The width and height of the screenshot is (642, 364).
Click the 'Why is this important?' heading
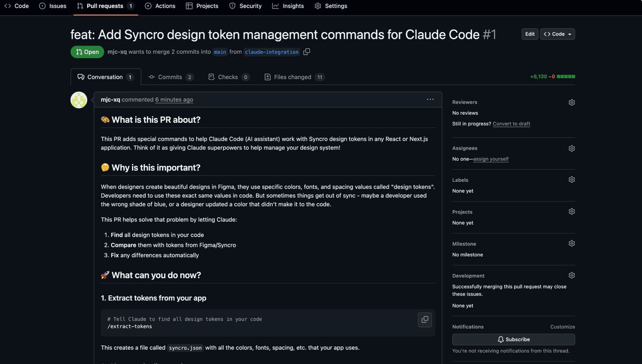click(150, 168)
